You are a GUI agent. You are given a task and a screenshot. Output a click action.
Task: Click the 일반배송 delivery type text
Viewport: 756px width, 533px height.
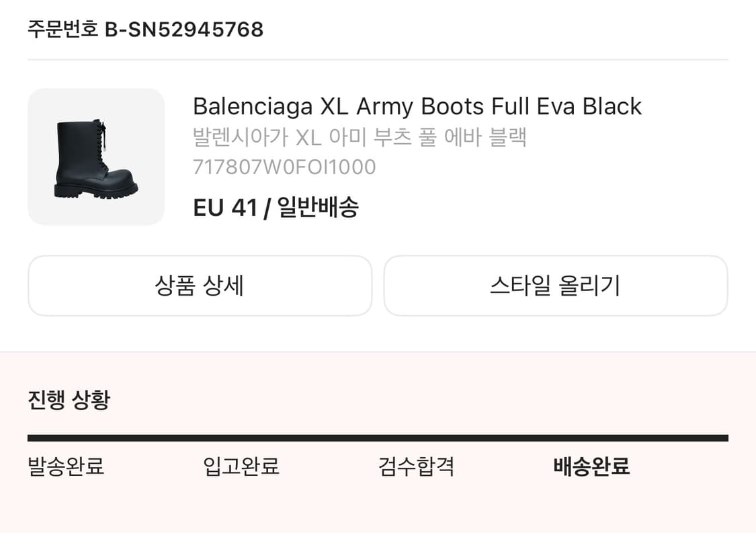point(318,208)
